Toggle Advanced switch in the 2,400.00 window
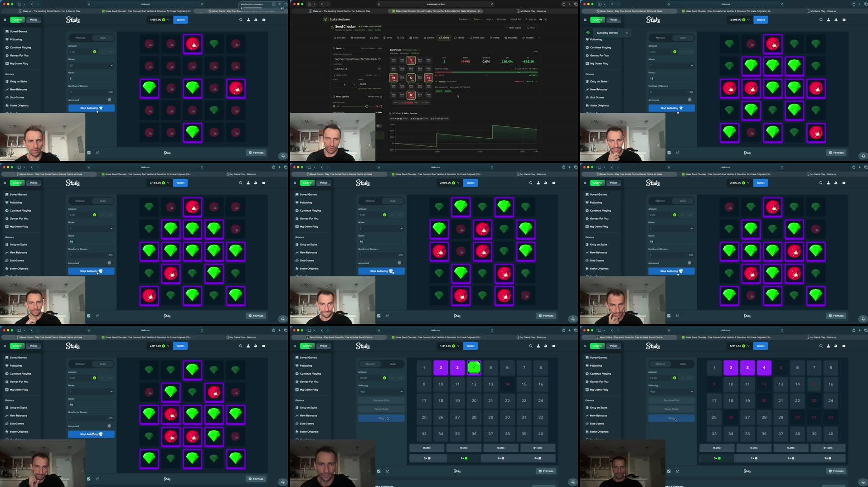This screenshot has height=487, width=868. click(x=690, y=263)
